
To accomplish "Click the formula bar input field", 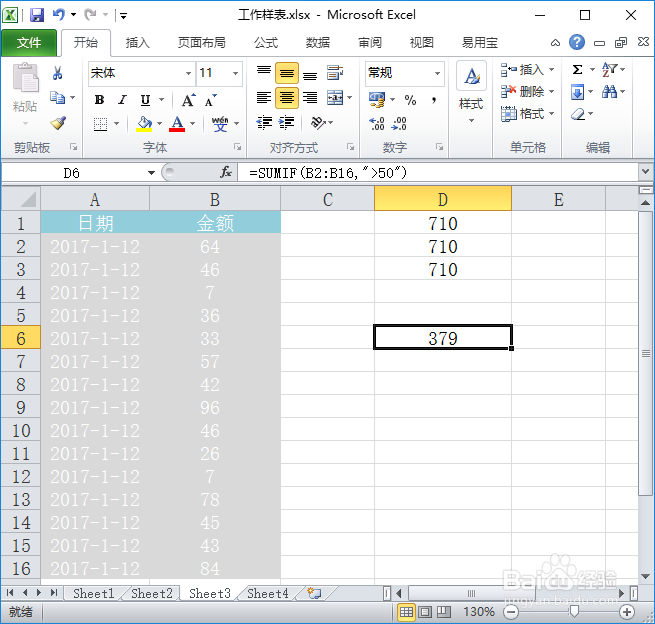I will tap(438, 172).
